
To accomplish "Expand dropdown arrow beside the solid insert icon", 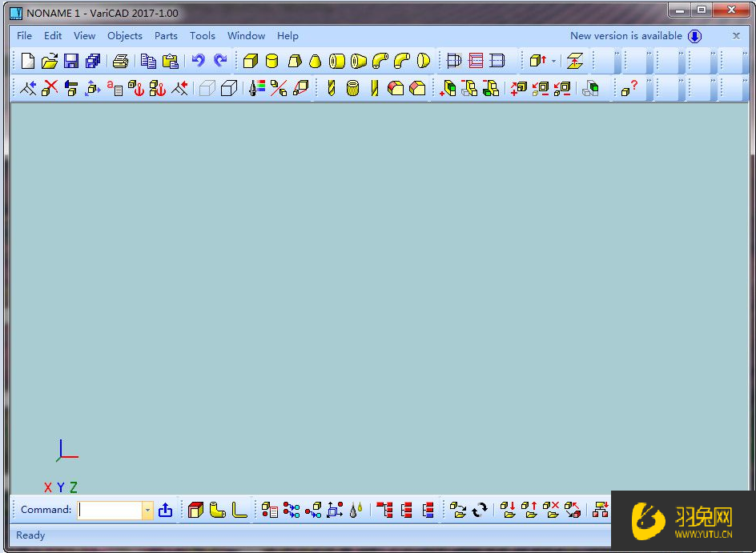I will click(x=553, y=61).
